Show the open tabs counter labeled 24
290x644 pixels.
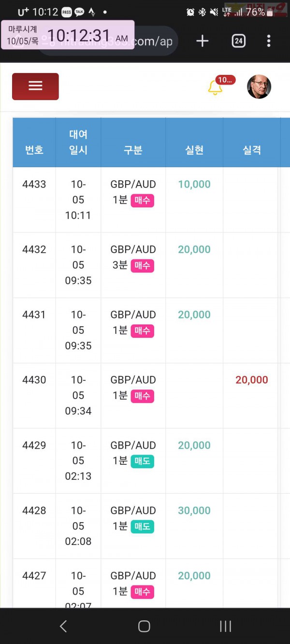click(x=238, y=41)
